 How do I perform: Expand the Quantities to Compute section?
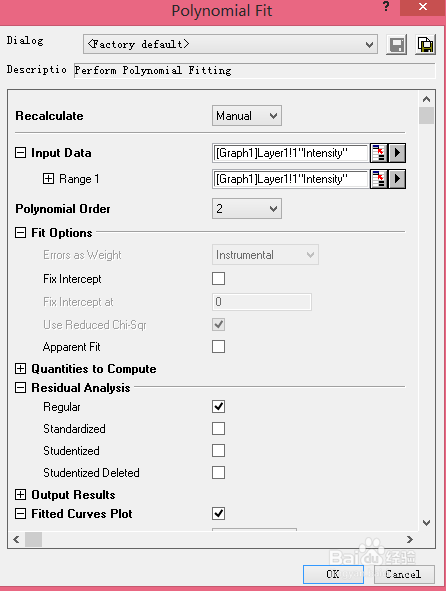(x=20, y=369)
